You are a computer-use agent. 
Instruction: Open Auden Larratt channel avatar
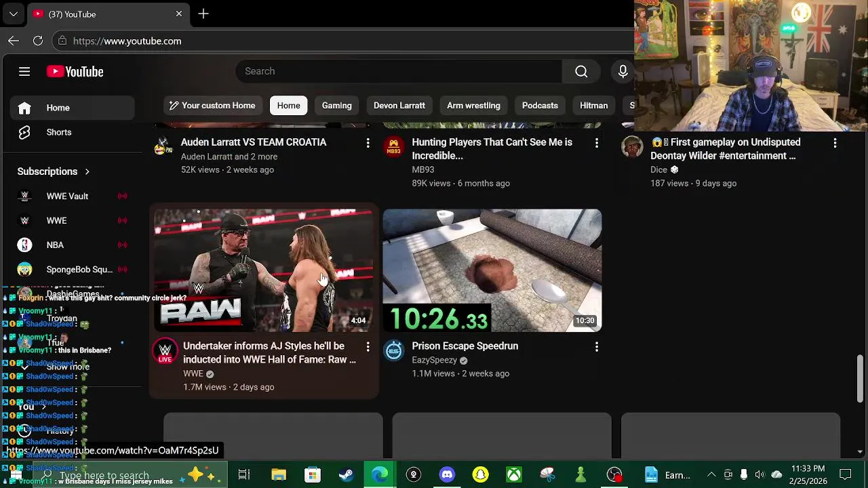[x=163, y=146]
